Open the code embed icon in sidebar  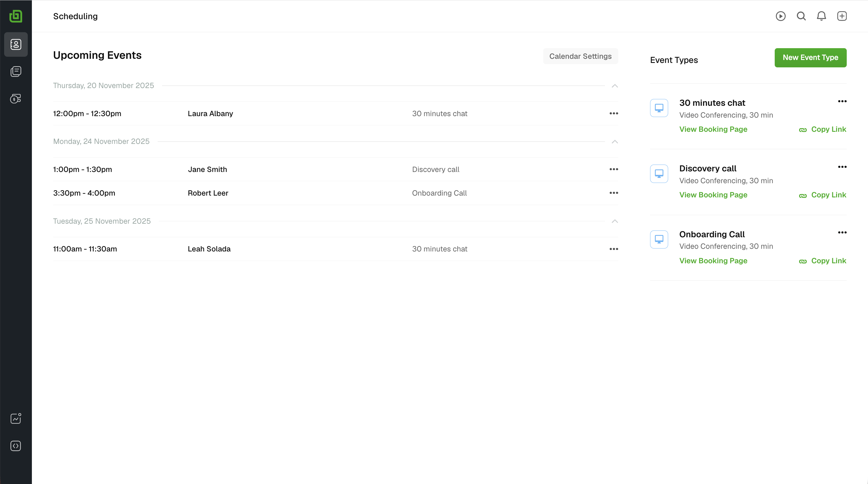[x=16, y=446]
